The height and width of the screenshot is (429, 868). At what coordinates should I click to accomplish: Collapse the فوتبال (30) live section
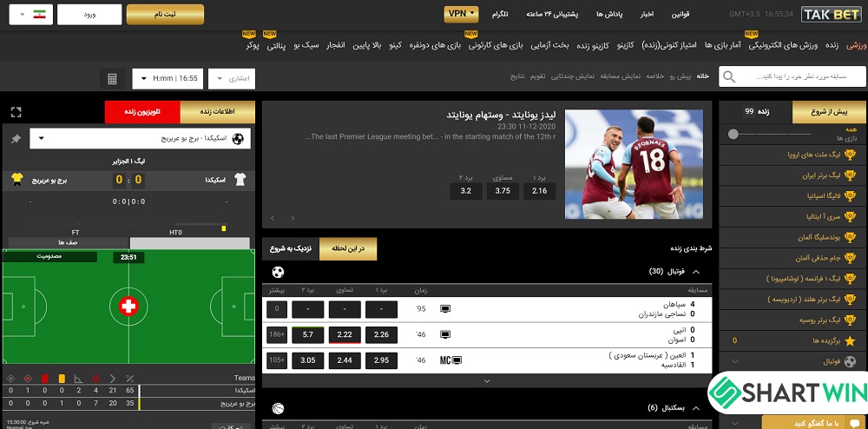pos(696,272)
